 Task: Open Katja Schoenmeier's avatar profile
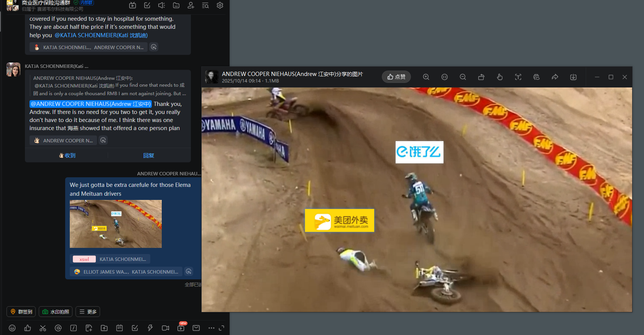(13, 69)
